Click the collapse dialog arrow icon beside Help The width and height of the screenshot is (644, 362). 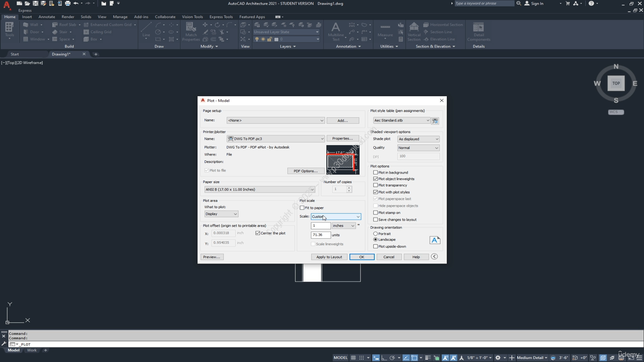pyautogui.click(x=434, y=257)
